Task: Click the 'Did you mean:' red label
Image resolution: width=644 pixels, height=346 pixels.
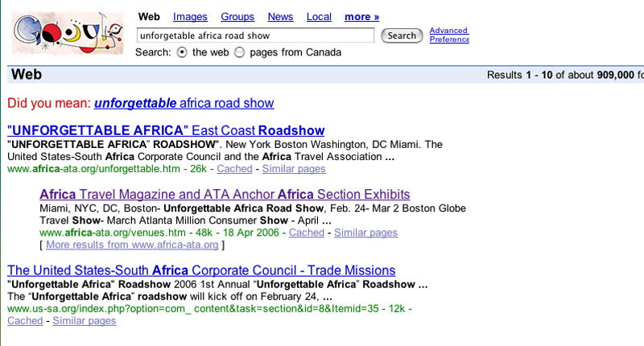Action: [x=49, y=103]
